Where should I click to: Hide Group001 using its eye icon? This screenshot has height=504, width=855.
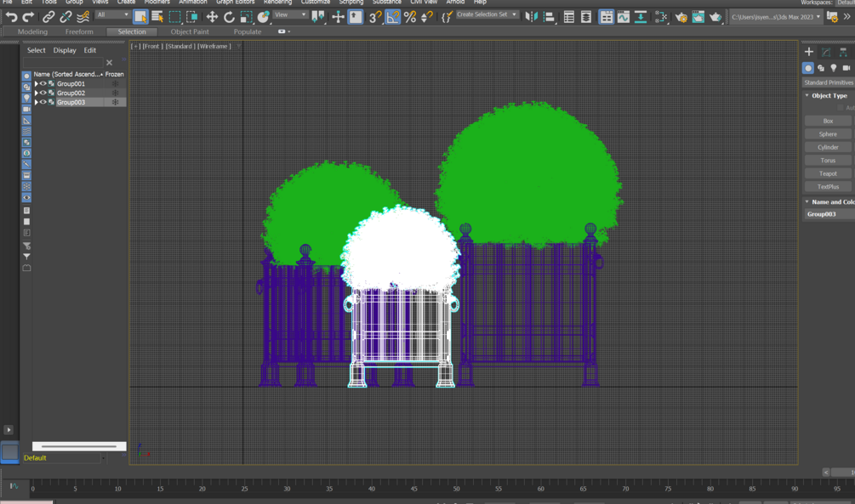point(43,84)
